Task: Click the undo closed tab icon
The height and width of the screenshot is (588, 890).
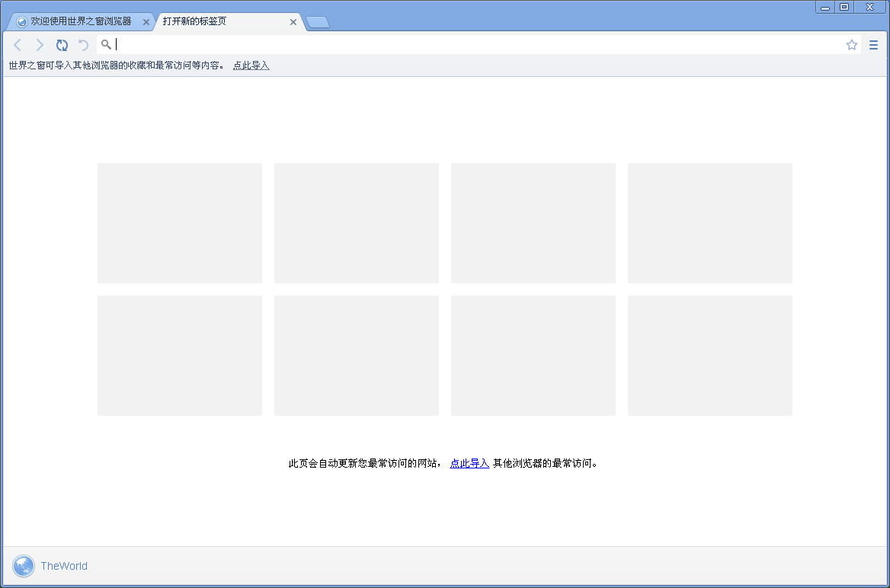Action: click(84, 45)
